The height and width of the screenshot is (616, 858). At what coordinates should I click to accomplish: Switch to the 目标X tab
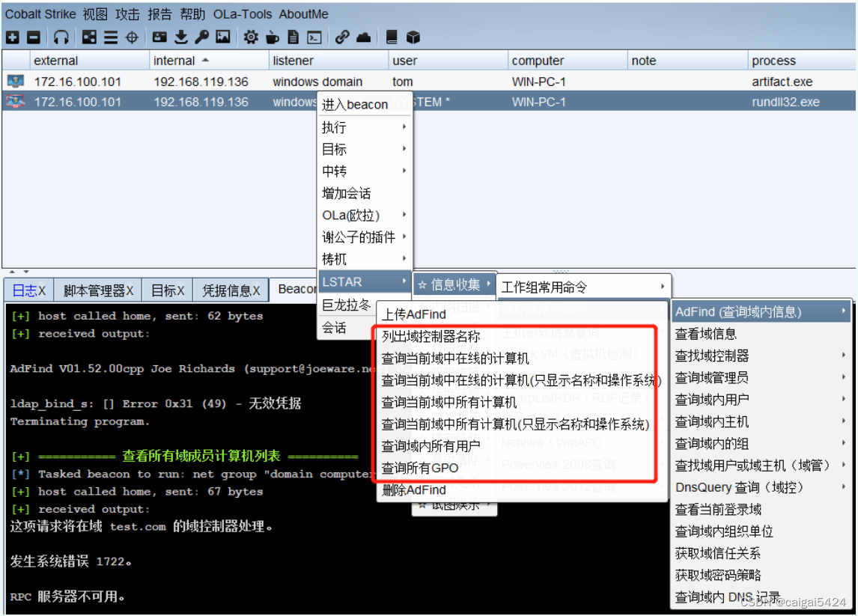coord(168,290)
